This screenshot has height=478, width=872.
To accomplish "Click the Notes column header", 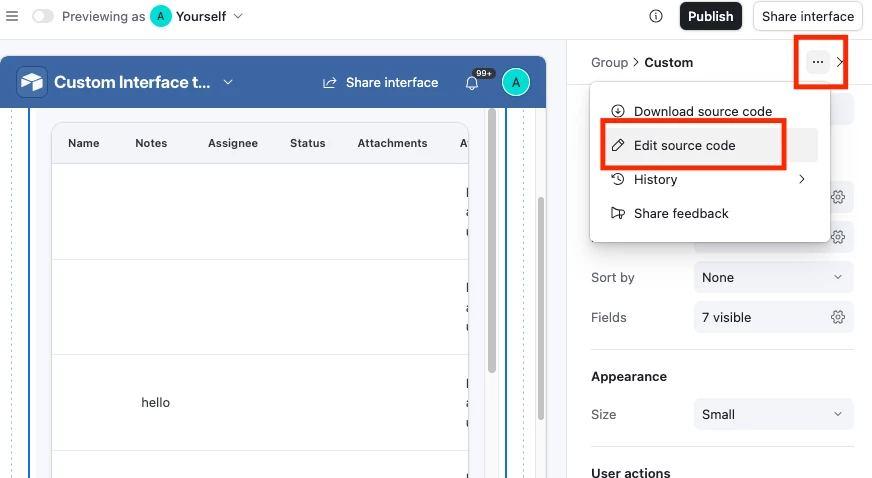I will (151, 143).
